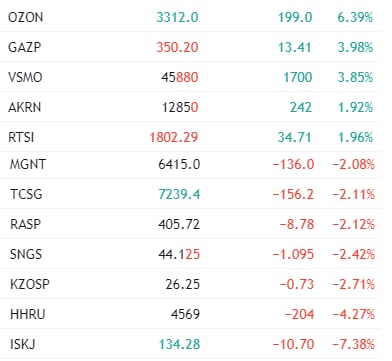Open the KZOSP symbol
392x361 pixels.
click(30, 284)
